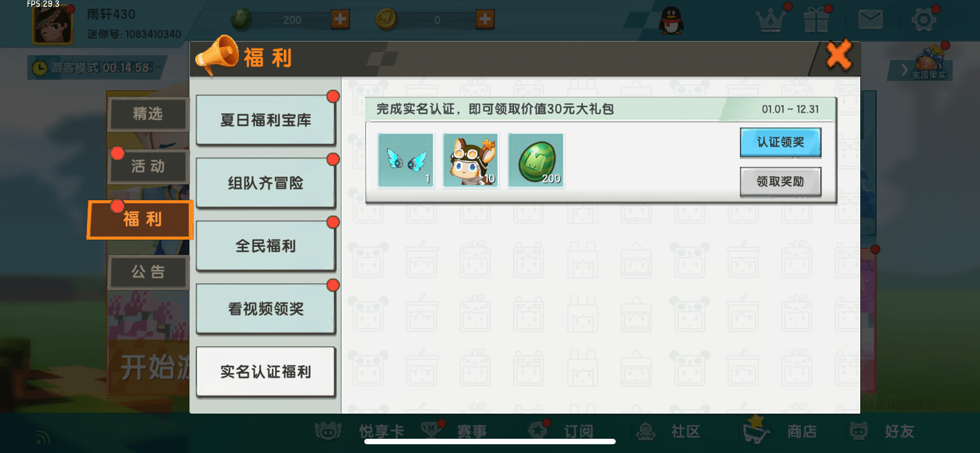
Task: Click the 领取奖励 button
Action: pyautogui.click(x=780, y=182)
